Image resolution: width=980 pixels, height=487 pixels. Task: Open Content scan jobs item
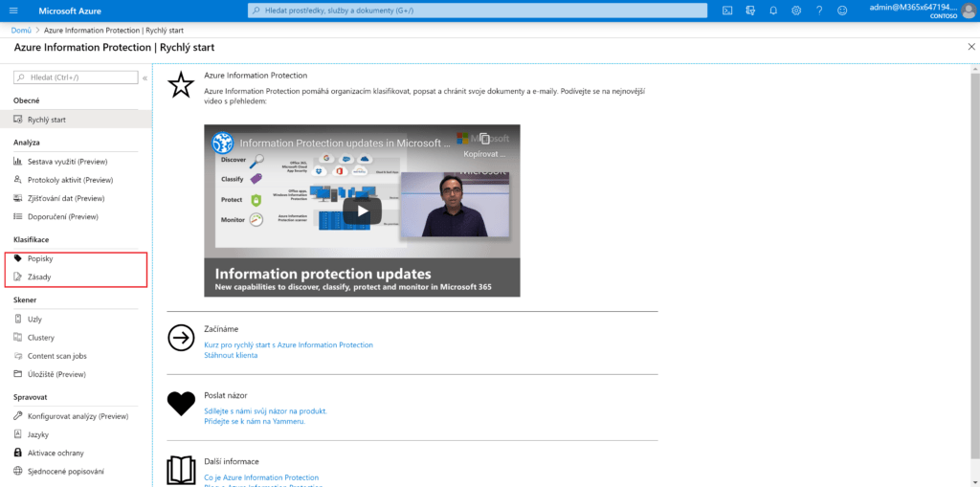pos(57,355)
